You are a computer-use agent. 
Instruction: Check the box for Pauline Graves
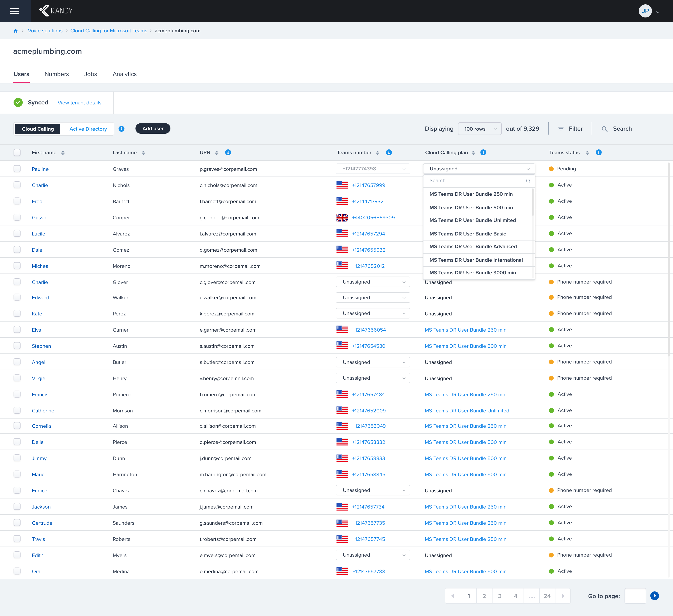[17, 169]
